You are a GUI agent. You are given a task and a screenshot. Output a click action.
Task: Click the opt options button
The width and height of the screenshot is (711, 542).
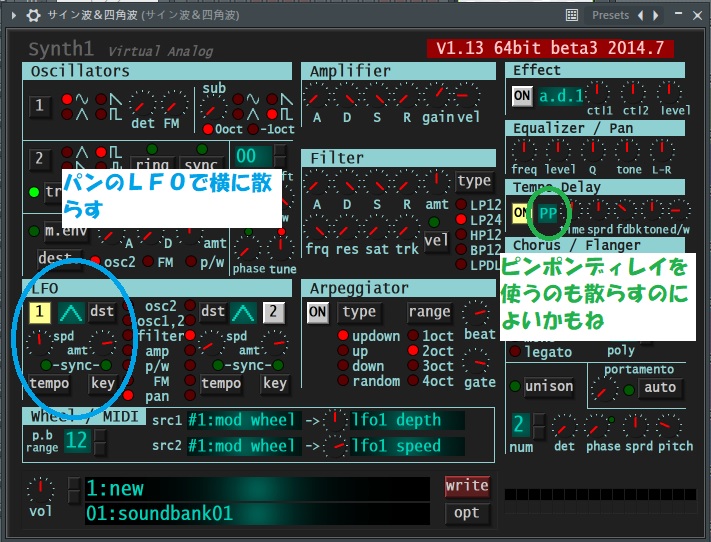467,513
